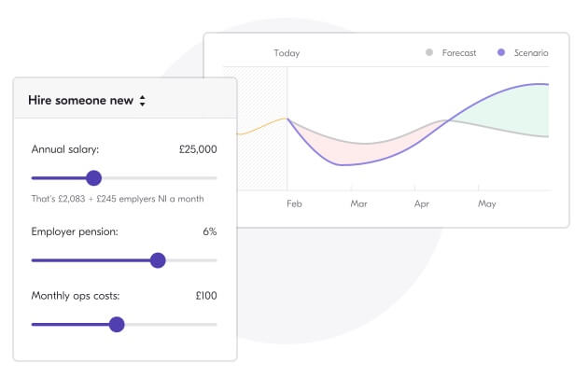Click the £25,000 annual salary value
Screen dimensions: 588x392
(x=198, y=149)
